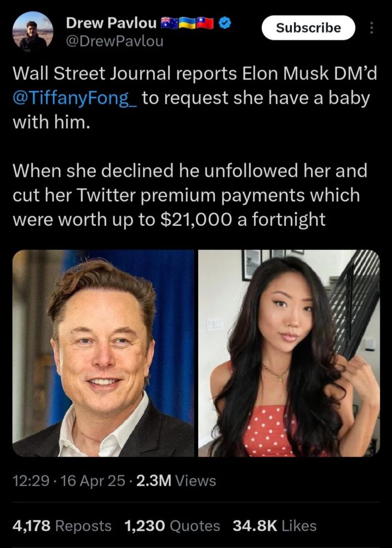Click the Taiwan flag emoji
Viewport: 392px width, 548px height.
[x=205, y=22]
